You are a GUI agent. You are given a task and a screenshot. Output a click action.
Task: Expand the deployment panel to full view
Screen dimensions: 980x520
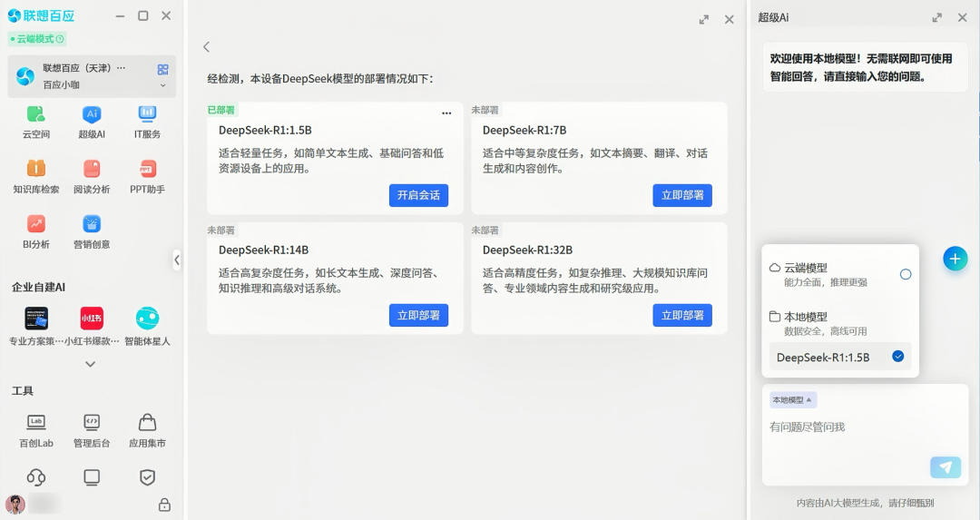pyautogui.click(x=704, y=19)
